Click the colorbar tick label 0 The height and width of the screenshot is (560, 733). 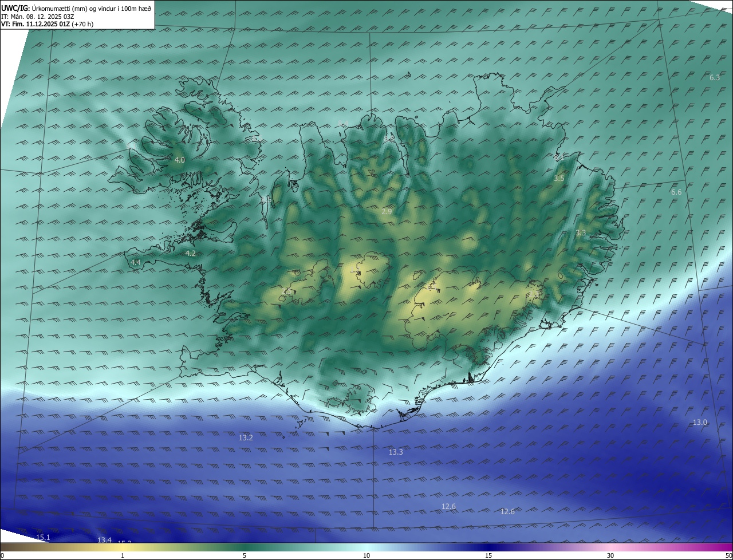tap(2, 555)
